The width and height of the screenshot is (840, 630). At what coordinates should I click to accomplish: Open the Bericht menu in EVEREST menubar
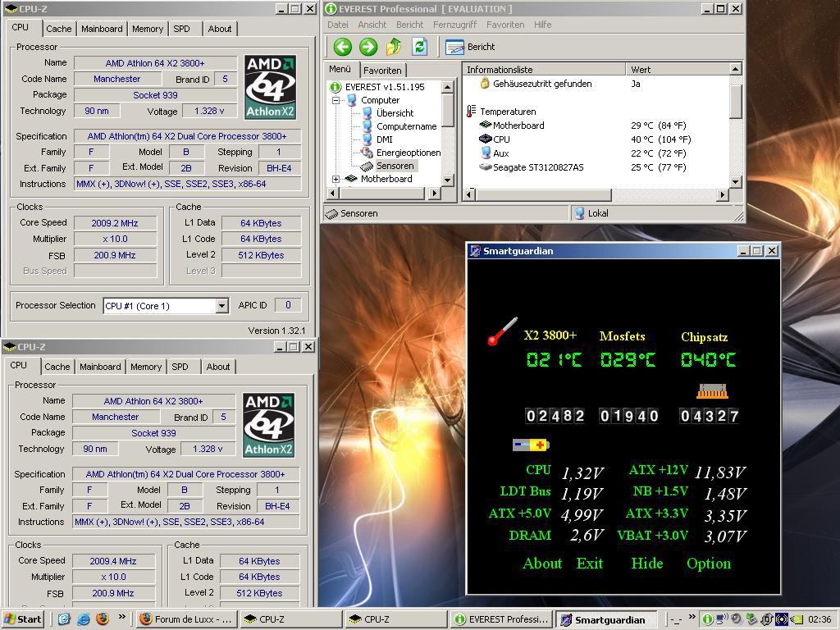[410, 25]
